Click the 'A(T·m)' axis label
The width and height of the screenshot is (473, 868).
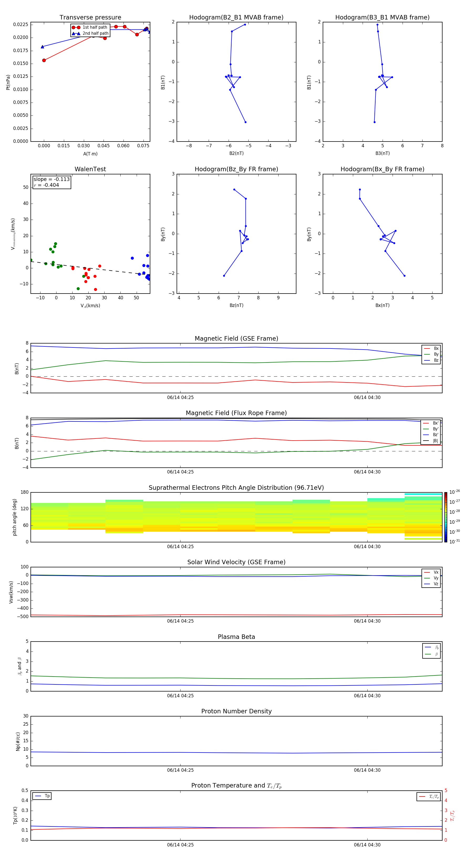click(90, 154)
